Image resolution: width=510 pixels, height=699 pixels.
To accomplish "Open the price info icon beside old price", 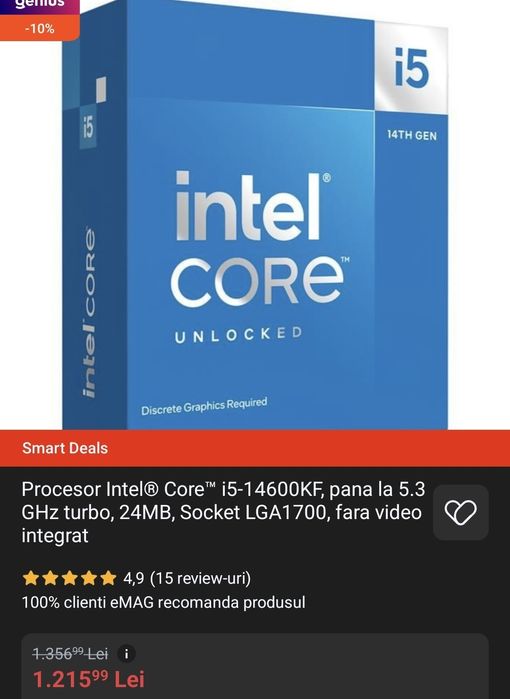I will [x=127, y=654].
